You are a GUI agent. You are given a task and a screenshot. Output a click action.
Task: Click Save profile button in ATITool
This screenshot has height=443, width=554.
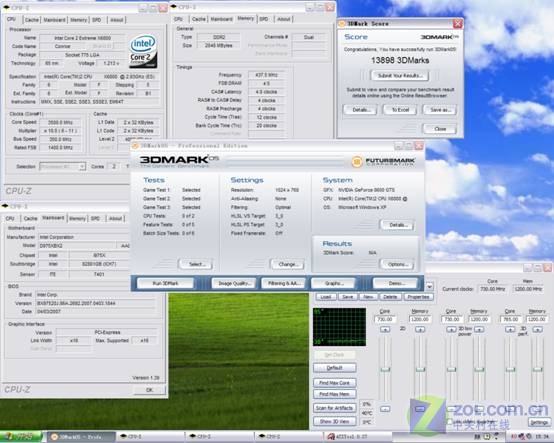347,297
